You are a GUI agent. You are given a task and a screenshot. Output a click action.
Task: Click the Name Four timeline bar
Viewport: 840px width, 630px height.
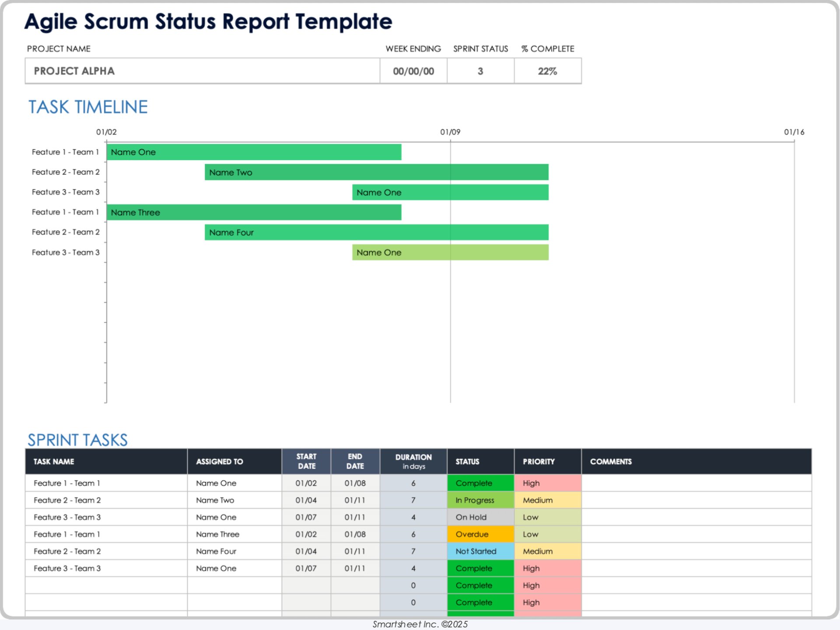(x=376, y=232)
